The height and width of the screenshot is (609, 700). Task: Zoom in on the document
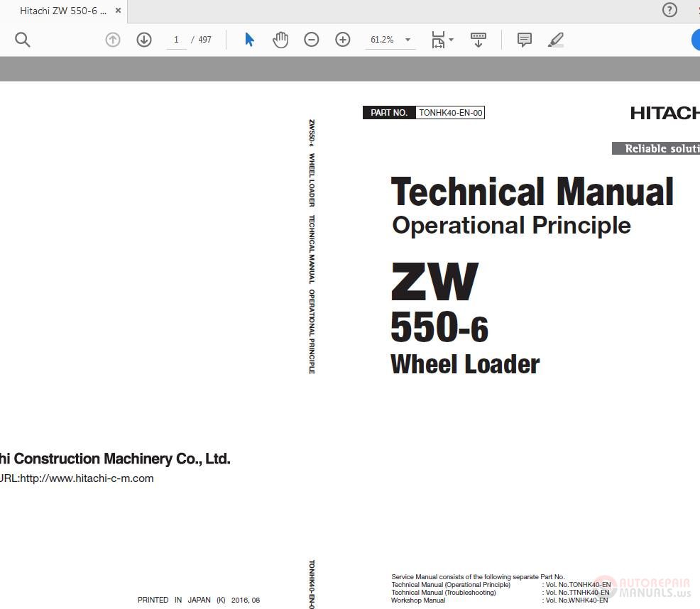[x=343, y=39]
